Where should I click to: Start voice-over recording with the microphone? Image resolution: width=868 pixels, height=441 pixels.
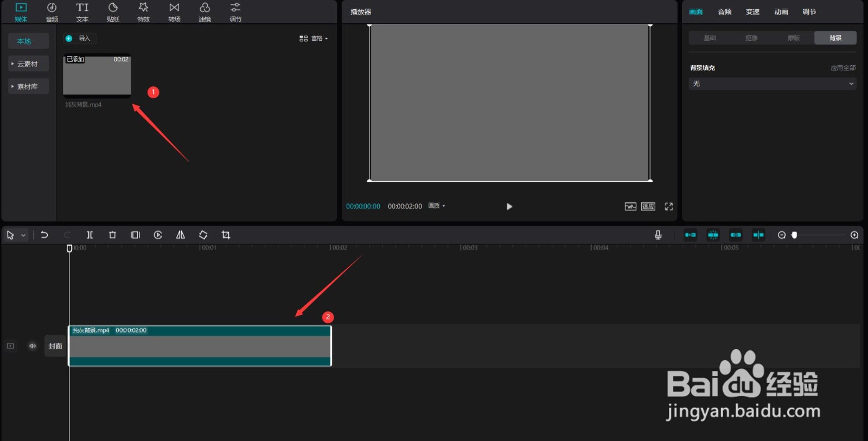(x=658, y=235)
